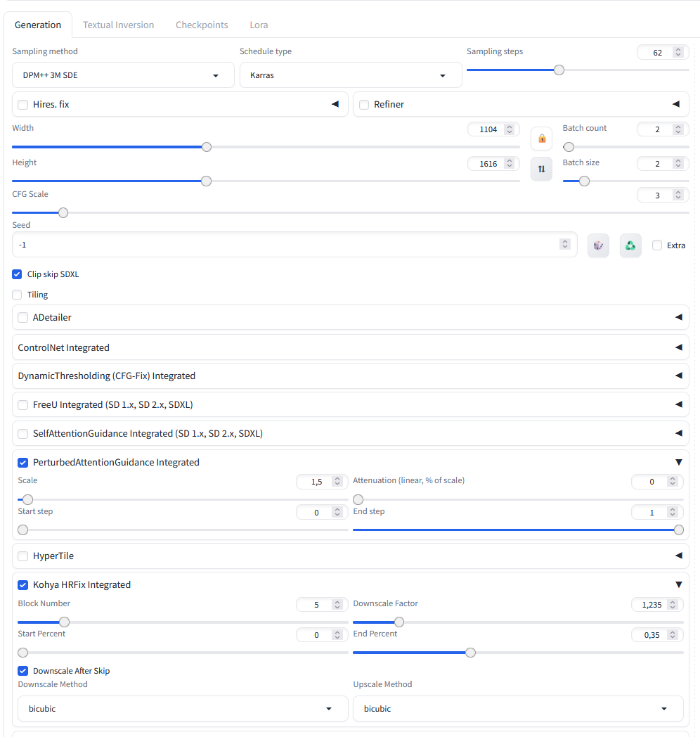This screenshot has width=700, height=737.
Task: Open the Textual Inversion tab
Action: pyautogui.click(x=118, y=25)
